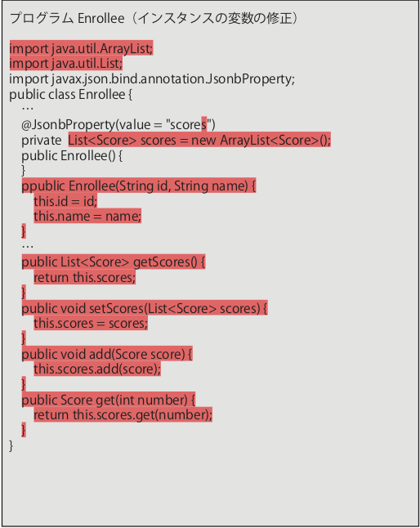The height and width of the screenshot is (528, 420).
Task: Click the public class Enrollee declaration
Action: tap(70, 94)
